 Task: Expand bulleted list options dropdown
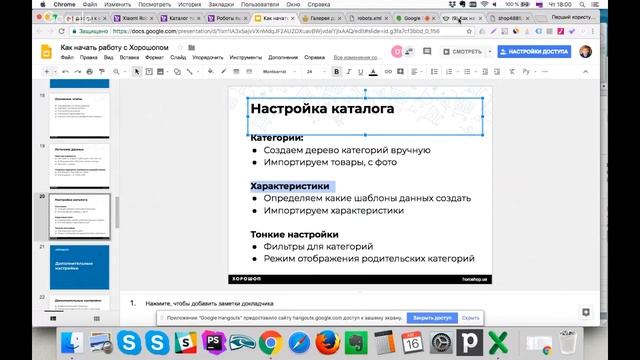(476, 72)
